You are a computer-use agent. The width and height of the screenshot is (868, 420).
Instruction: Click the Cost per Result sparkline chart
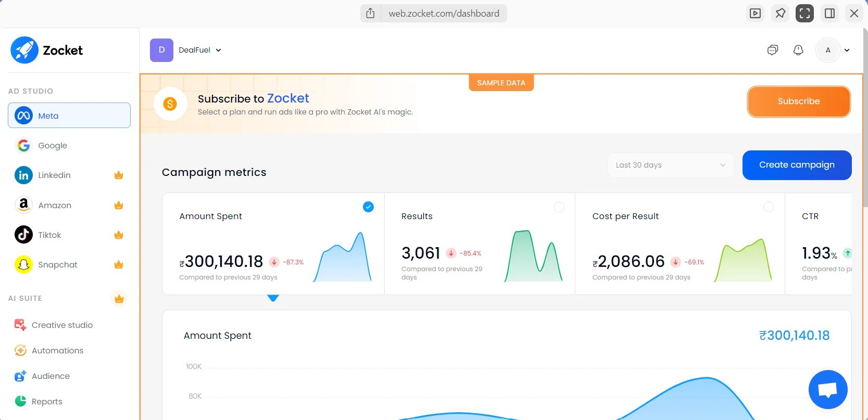pyautogui.click(x=743, y=260)
